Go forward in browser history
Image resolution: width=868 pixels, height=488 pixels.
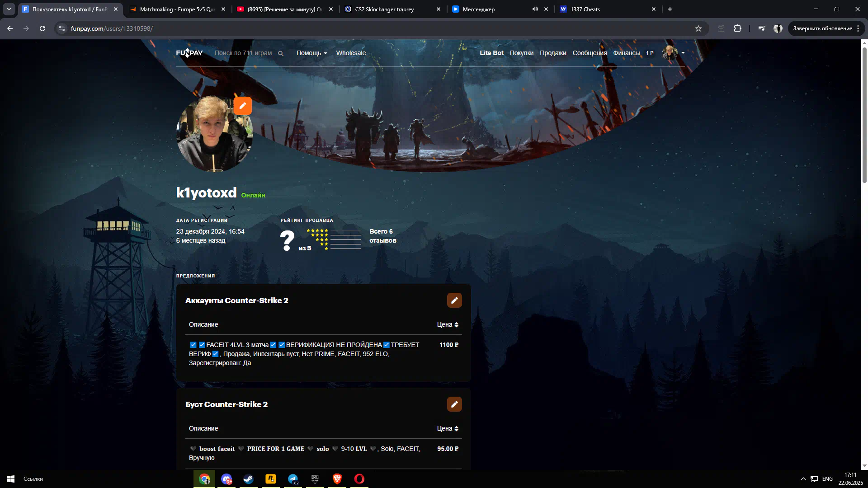pyautogui.click(x=26, y=28)
